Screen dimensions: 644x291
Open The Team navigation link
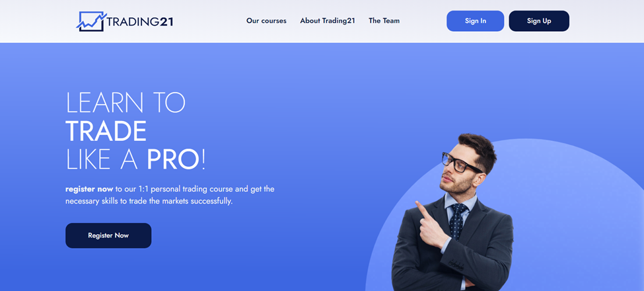[384, 21]
